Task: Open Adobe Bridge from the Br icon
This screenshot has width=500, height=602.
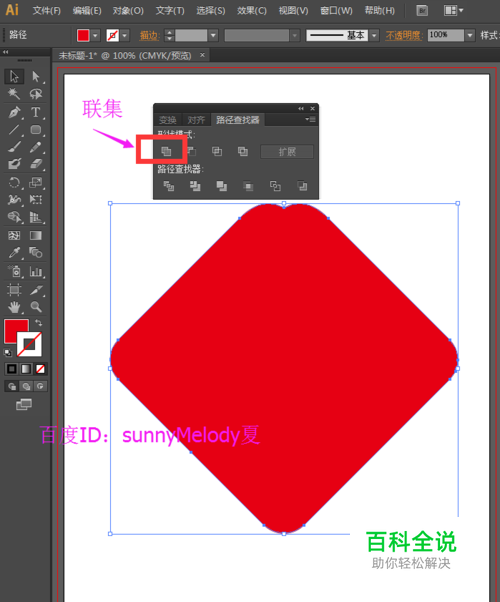Action: coord(422,10)
